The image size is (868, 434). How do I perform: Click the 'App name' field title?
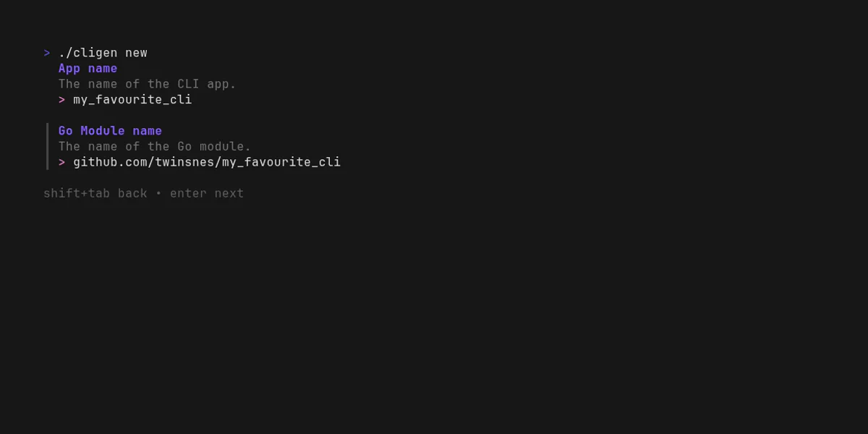[88, 69]
